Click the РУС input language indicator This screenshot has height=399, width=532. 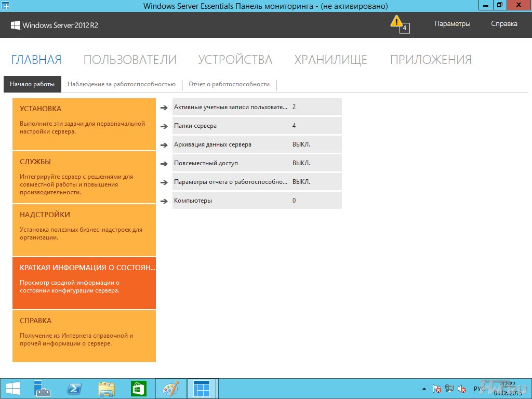(x=480, y=389)
